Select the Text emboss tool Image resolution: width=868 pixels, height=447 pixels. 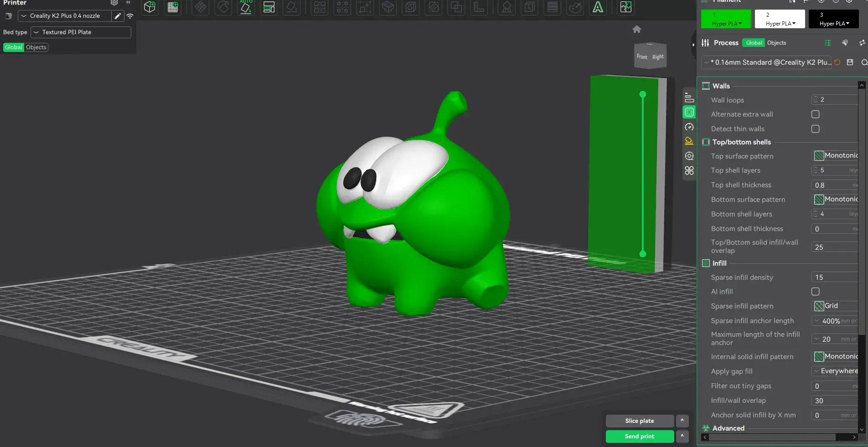[x=598, y=7]
